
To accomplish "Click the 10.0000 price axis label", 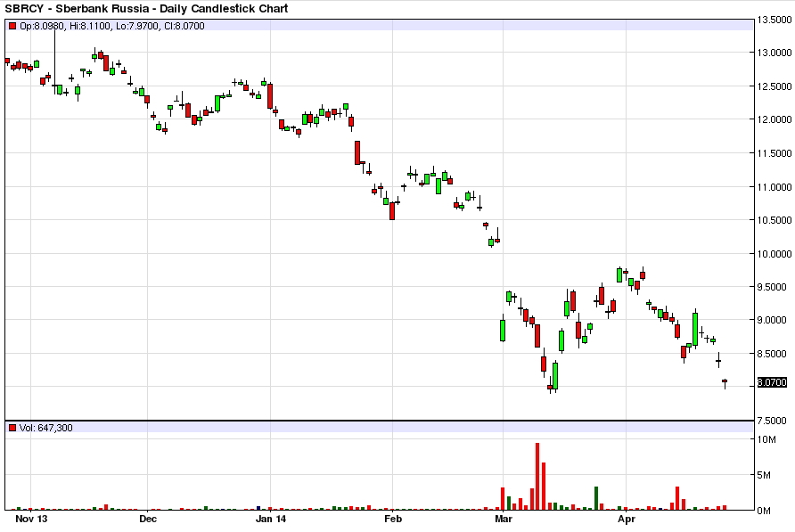I will click(x=775, y=254).
